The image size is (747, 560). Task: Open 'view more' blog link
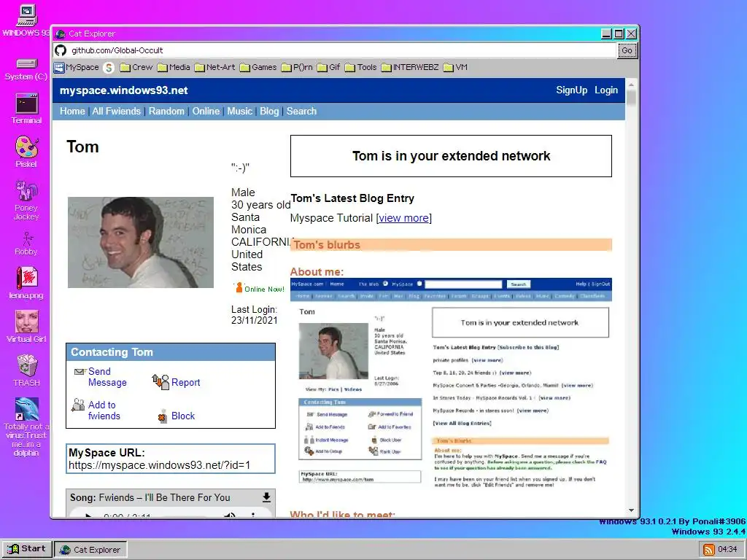pos(403,218)
